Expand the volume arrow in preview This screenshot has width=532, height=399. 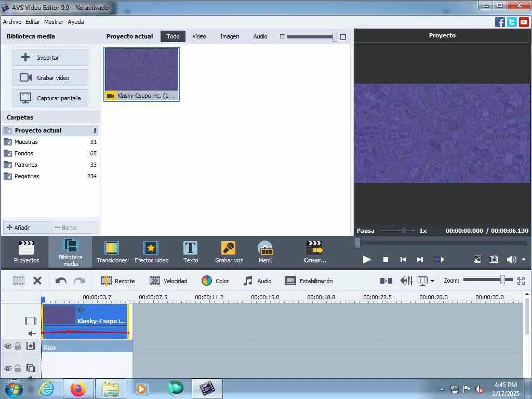524,259
